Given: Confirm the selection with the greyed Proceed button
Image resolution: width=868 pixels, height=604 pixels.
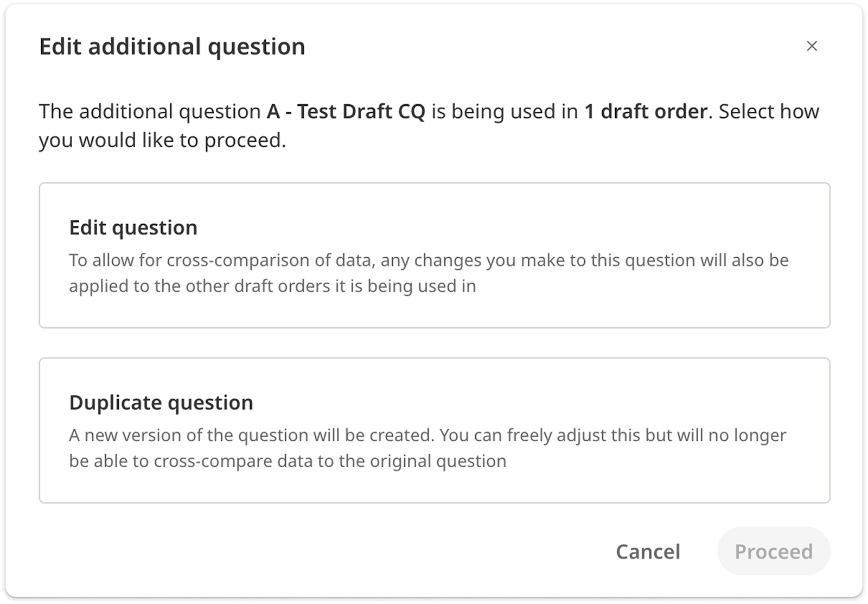Looking at the screenshot, I should [x=774, y=551].
